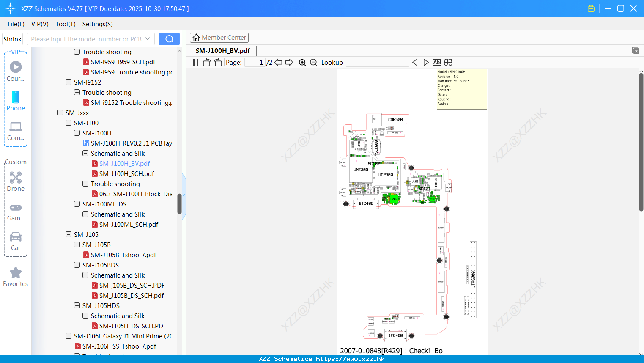Collapse the SM-J105HDS tree node
644x363 pixels.
coord(77,306)
